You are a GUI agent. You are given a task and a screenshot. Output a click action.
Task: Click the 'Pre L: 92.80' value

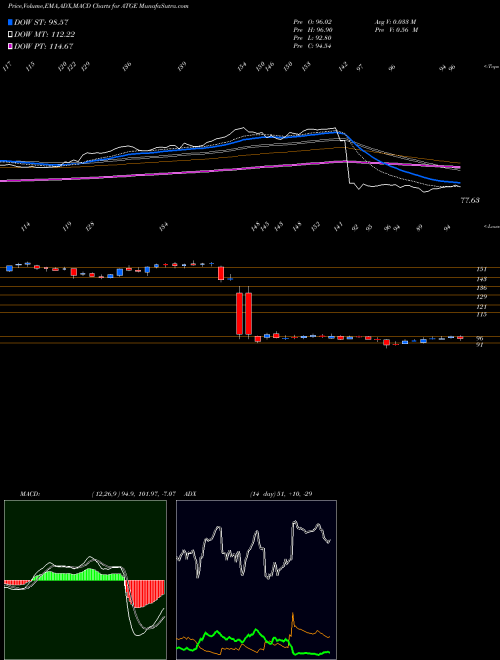point(313,38)
